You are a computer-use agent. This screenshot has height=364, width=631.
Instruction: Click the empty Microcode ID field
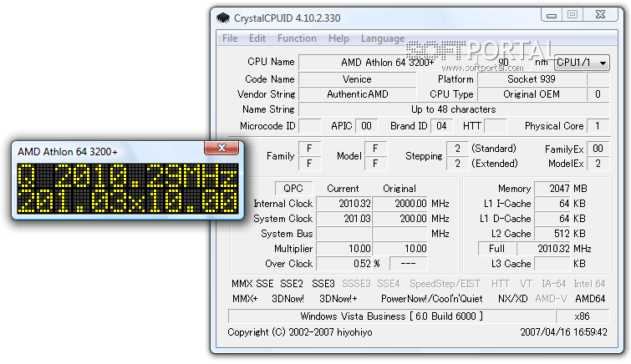[309, 126]
